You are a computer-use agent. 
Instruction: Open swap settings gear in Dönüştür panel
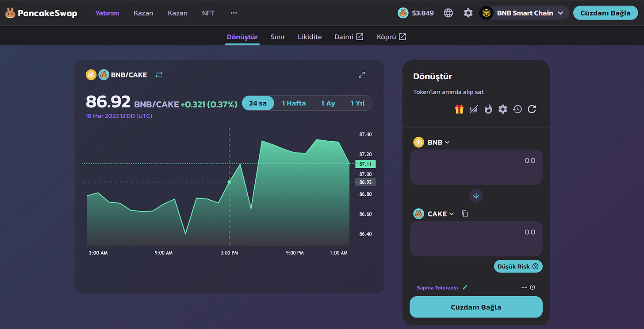(502, 109)
